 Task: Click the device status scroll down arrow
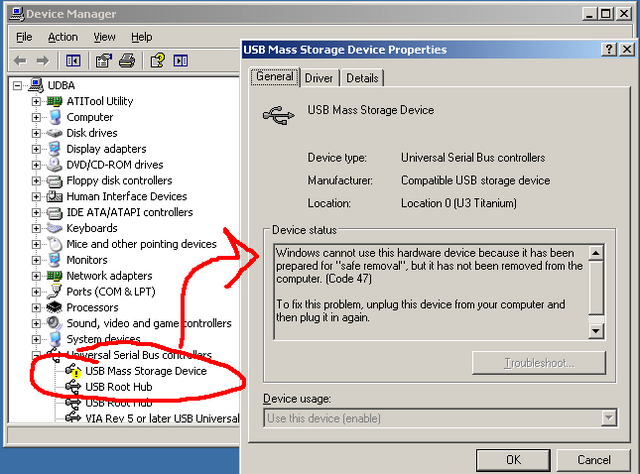596,331
